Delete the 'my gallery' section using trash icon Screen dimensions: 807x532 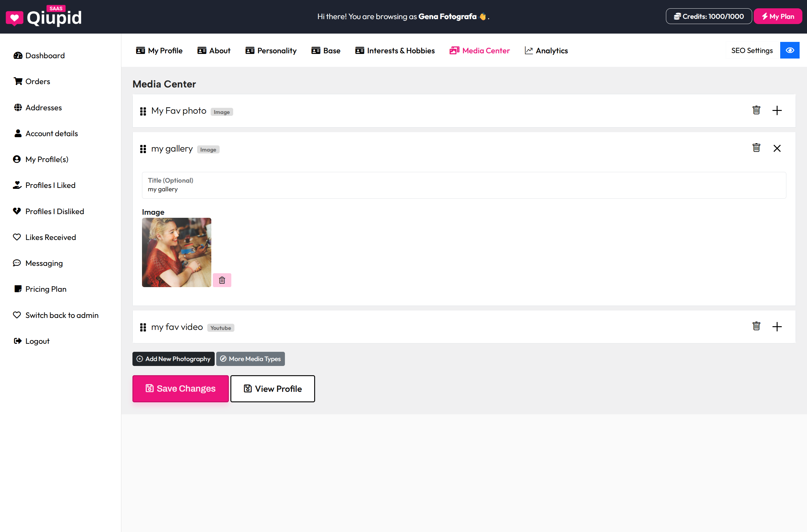tap(756, 148)
